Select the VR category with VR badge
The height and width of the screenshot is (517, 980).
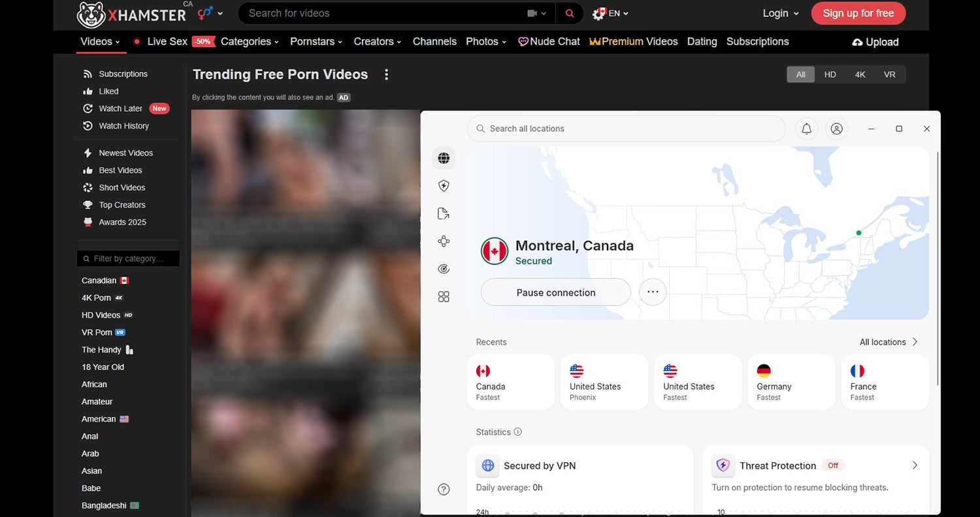[x=103, y=332]
